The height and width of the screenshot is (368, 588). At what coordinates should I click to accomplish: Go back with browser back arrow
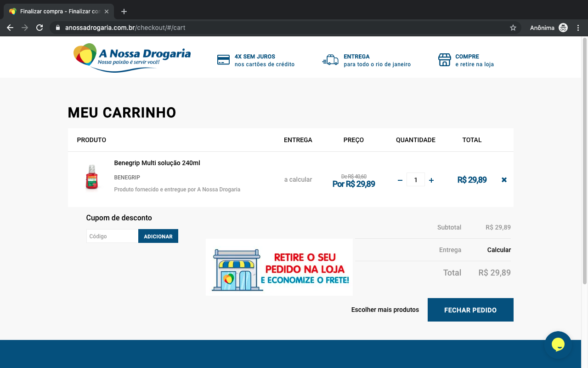[10, 28]
